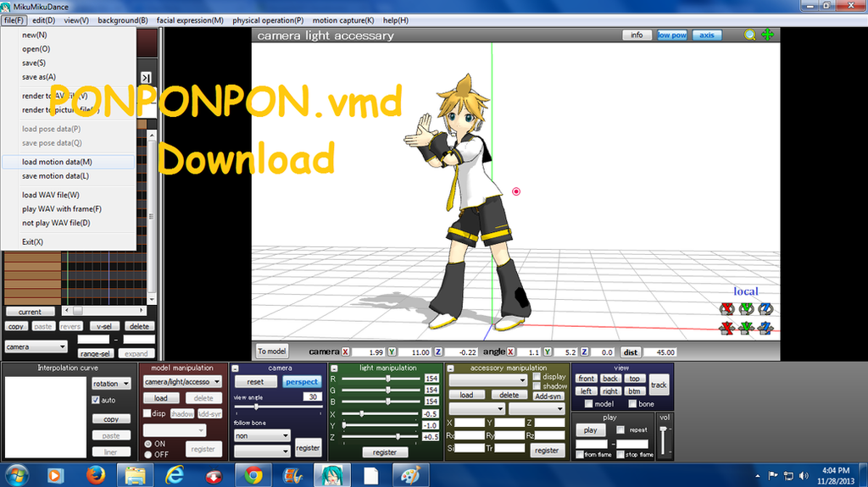Open the camera/light/accessory model dropdown

tap(182, 382)
